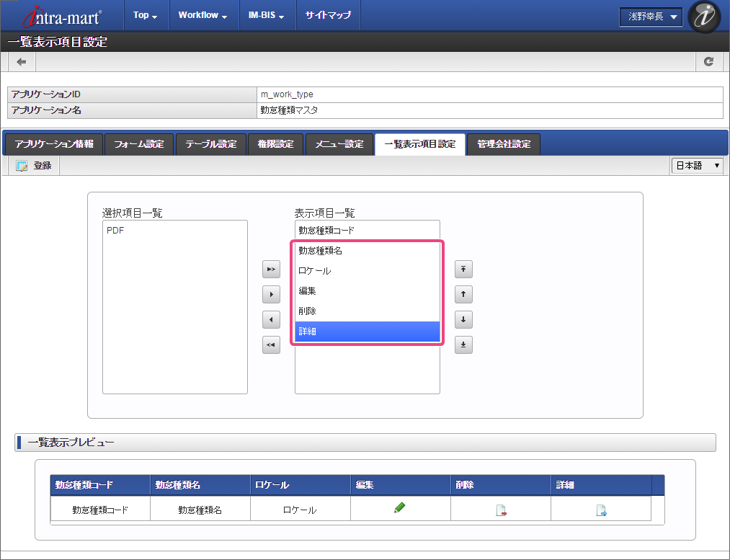The image size is (730, 560).
Task: Open the 日本語 language dropdown
Action: [697, 166]
